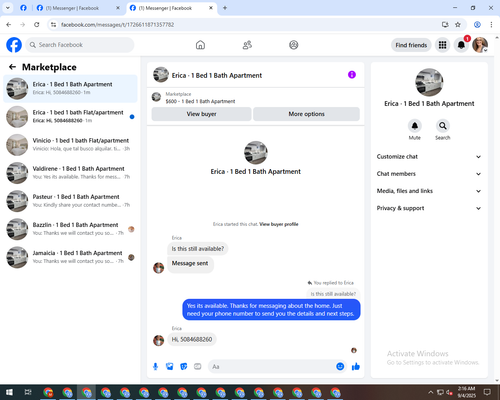Reload the browser page
Screen dimensions: 500x400
37,25
